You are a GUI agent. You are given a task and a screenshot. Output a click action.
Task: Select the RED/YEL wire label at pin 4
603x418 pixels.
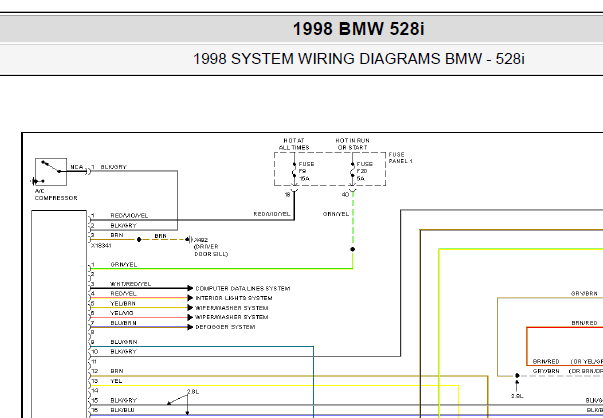(123, 293)
